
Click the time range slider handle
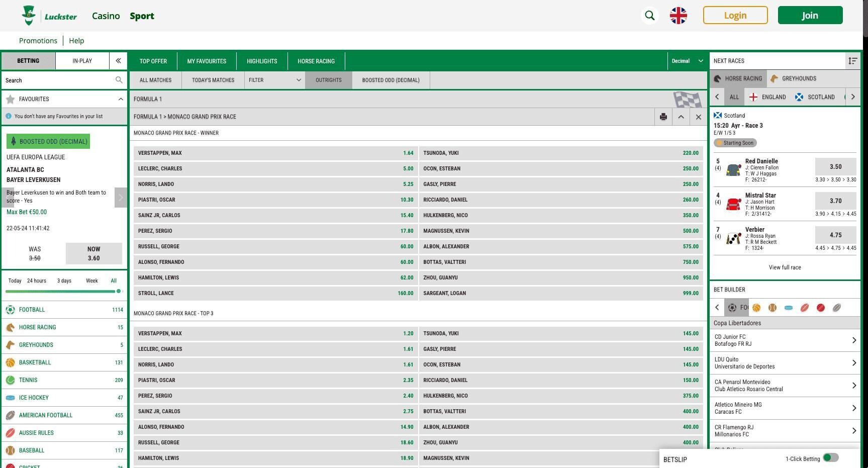[119, 291]
